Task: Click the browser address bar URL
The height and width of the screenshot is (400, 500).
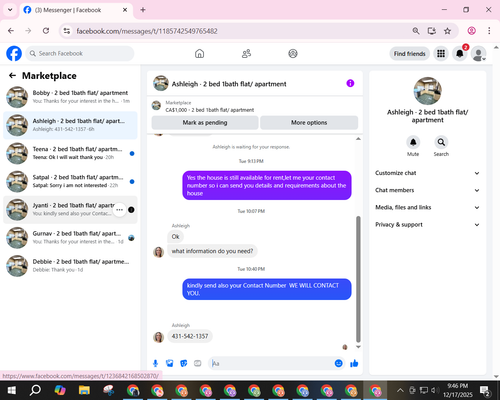Action: click(x=147, y=31)
